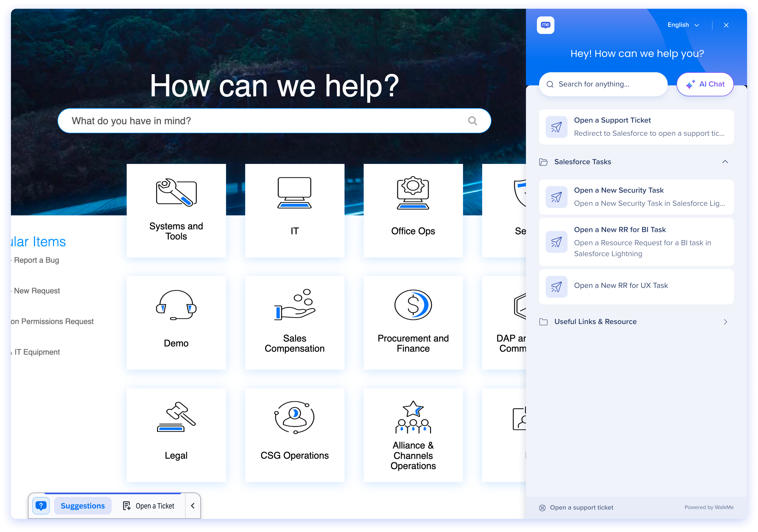This screenshot has height=532, width=758.
Task: Click the WalkMe question mark icon
Action: click(x=41, y=506)
